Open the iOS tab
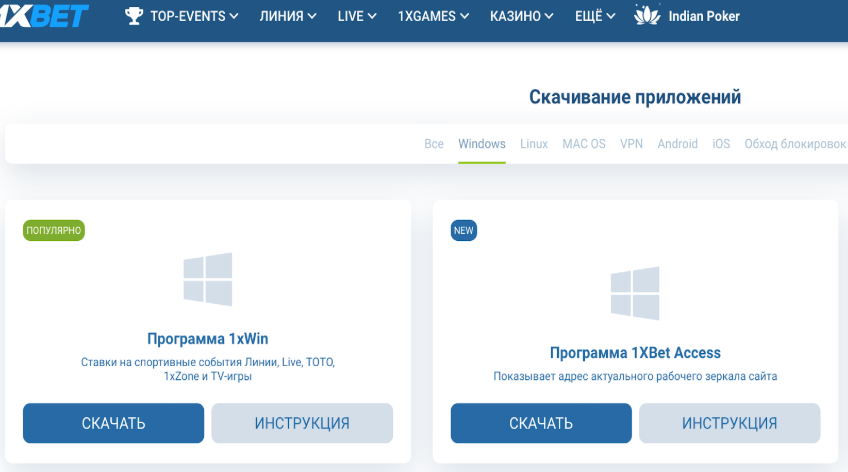Viewport: 848px width, 472px height. (721, 144)
